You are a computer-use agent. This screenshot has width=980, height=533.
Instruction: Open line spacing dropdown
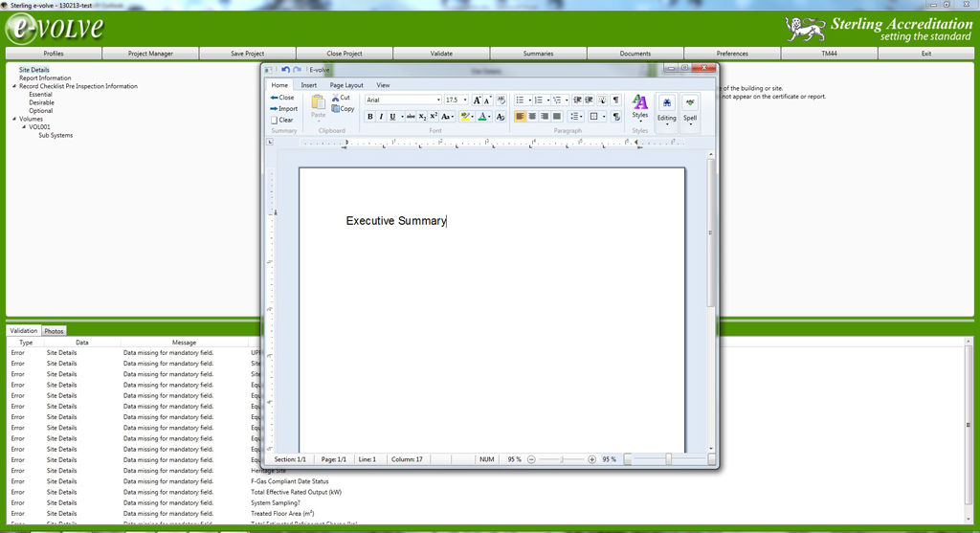point(576,117)
